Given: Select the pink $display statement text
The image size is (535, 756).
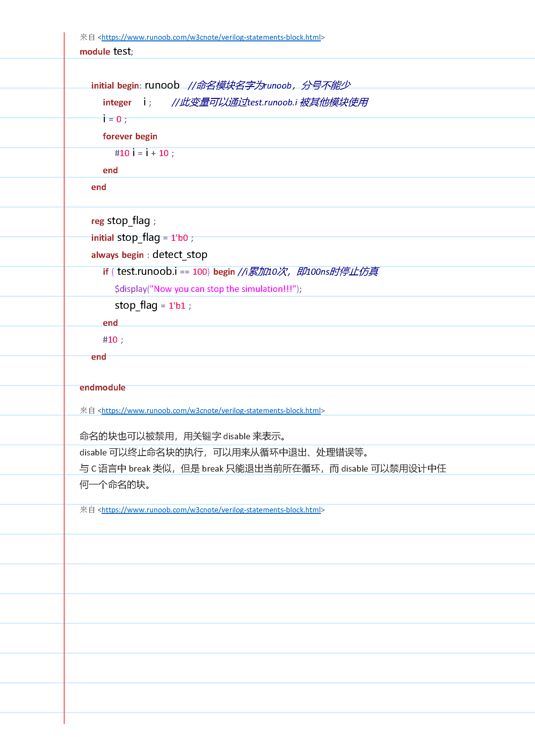Looking at the screenshot, I should (208, 289).
